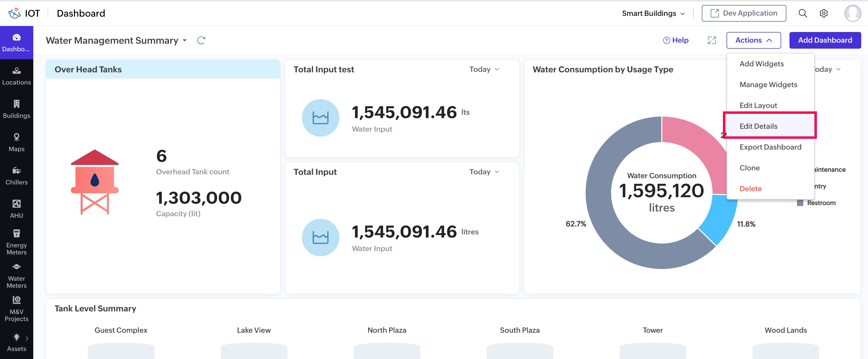Expand the Assets submenu chevron

pyautogui.click(x=27, y=338)
